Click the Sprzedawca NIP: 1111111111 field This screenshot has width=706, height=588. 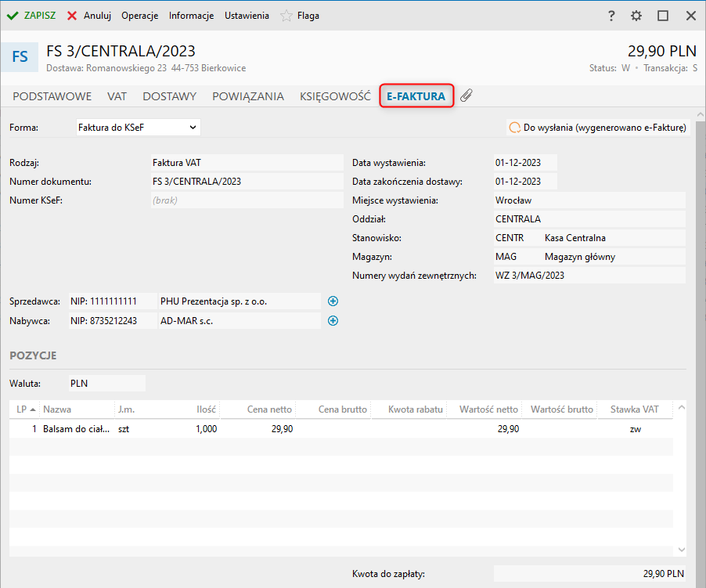point(113,301)
